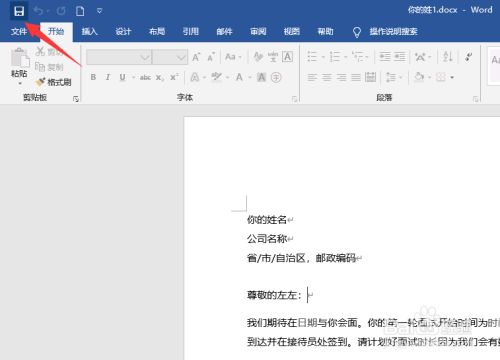Viewport: 500px width, 360px height.
Task: Open the Customize Quick Access Toolbar dropdown
Action: click(99, 11)
